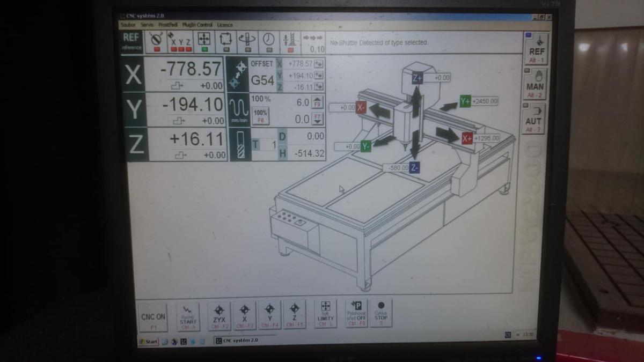Click the large X axis label
Viewport: 644px width, 362px height.
(x=133, y=75)
